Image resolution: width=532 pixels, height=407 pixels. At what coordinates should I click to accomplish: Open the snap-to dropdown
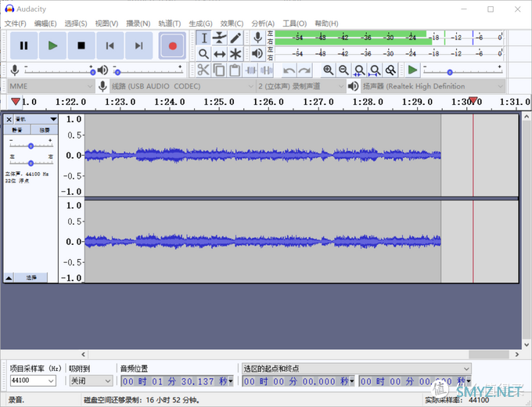[x=91, y=381]
